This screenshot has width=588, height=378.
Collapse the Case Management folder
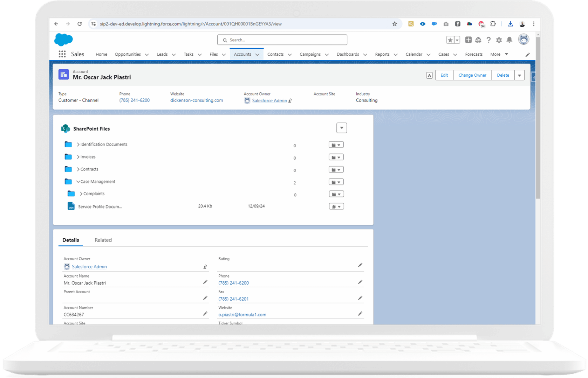tap(78, 182)
